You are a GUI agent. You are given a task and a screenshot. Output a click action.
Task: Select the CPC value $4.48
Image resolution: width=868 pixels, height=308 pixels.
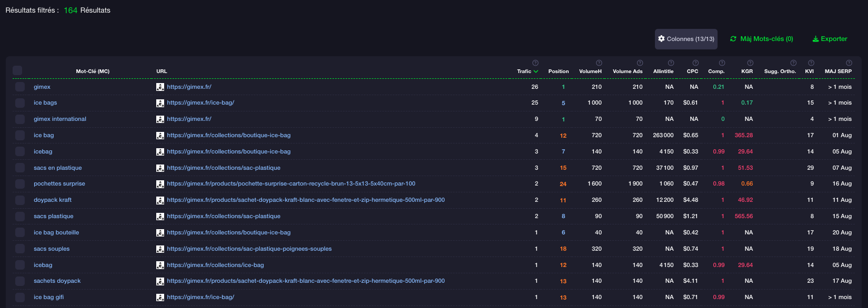(x=691, y=200)
